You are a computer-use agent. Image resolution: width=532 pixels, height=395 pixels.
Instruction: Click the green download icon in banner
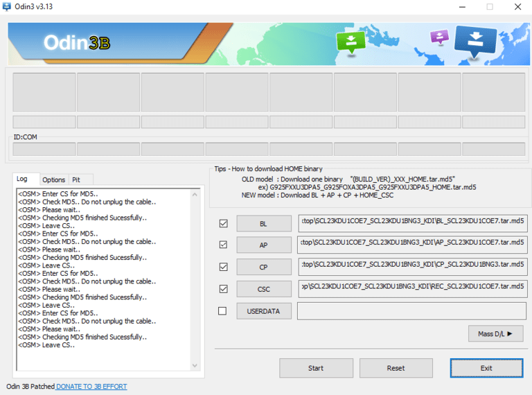[351, 42]
